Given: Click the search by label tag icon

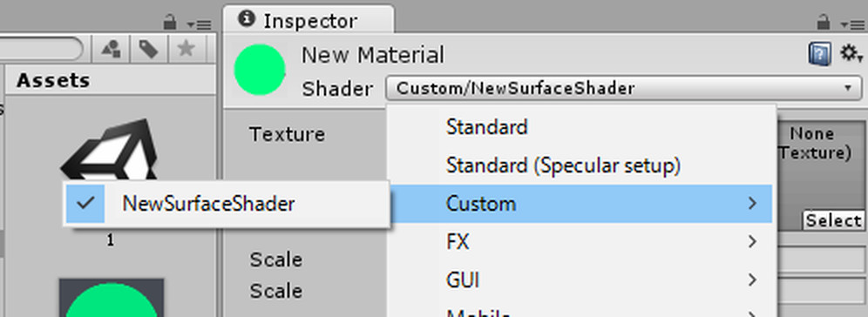Looking at the screenshot, I should click(148, 50).
